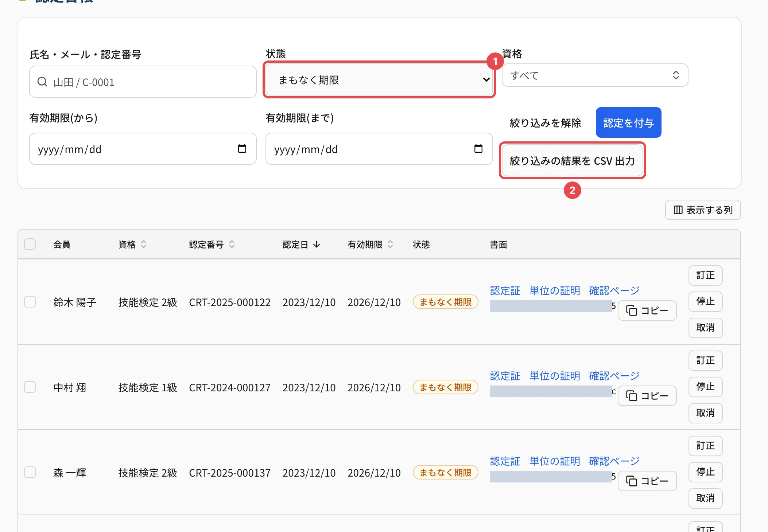Sort by 認定番号 column arrows
The height and width of the screenshot is (532, 768).
[x=232, y=244]
